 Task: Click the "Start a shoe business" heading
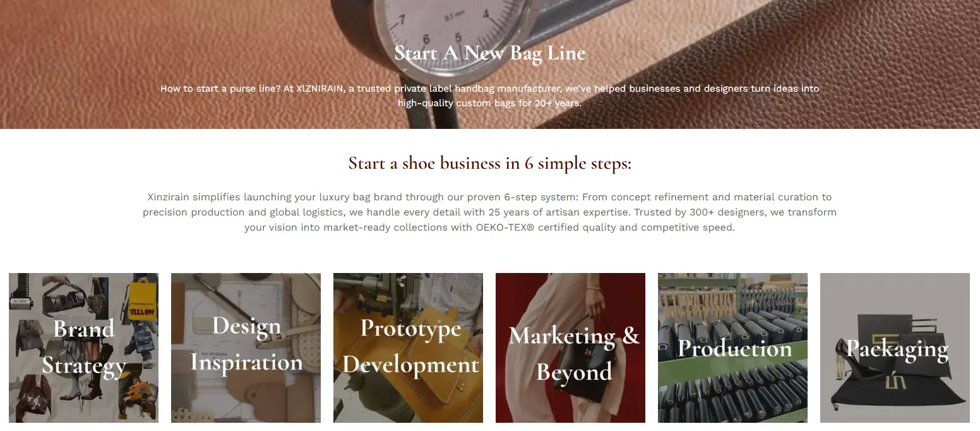(x=489, y=164)
